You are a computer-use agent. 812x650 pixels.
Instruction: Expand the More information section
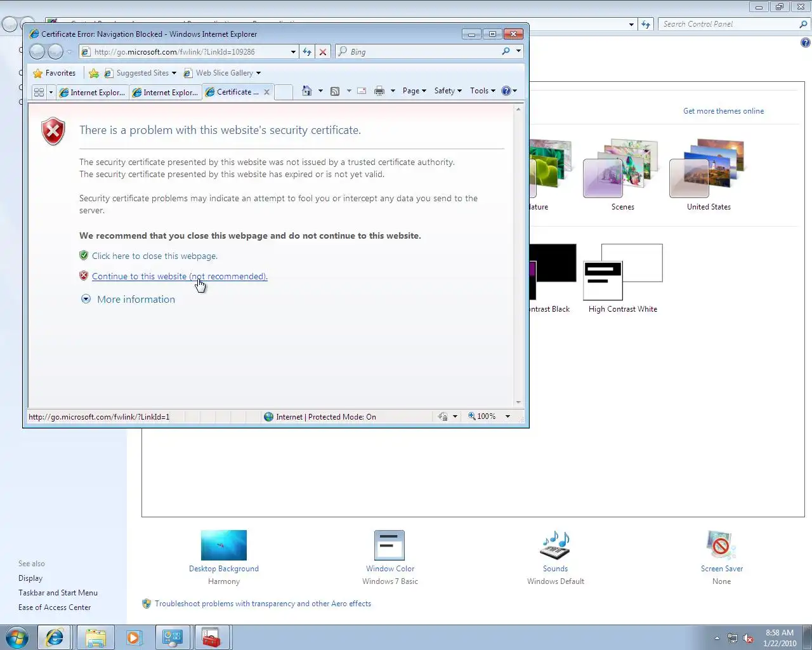(128, 299)
